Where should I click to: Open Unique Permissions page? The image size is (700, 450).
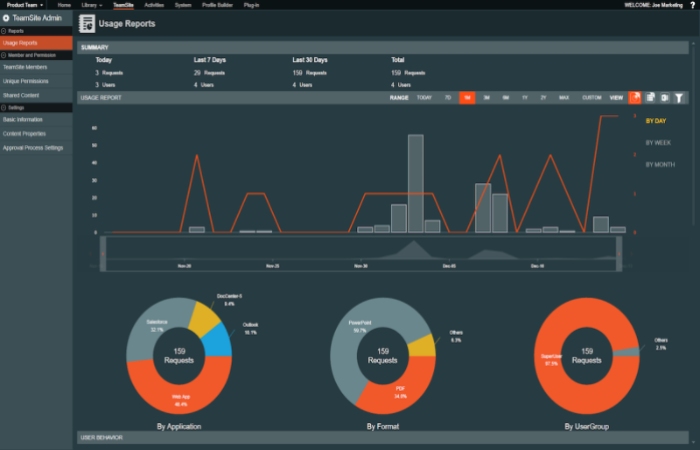coord(36,81)
